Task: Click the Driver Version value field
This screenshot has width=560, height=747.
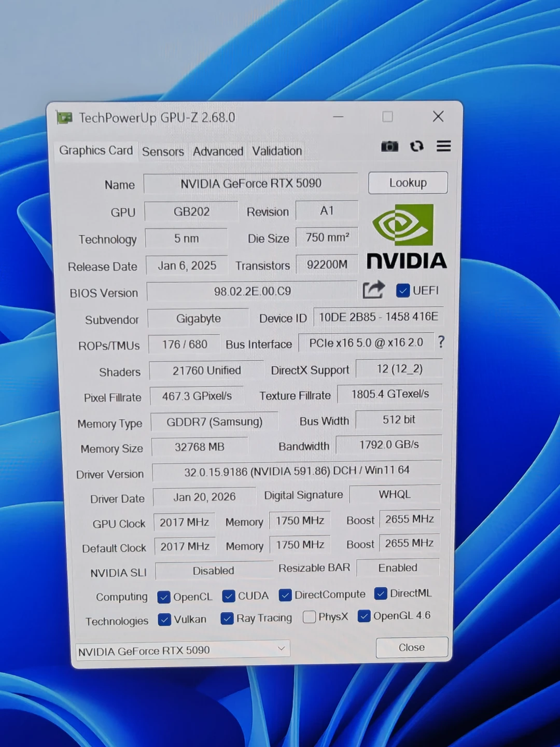Action: (x=297, y=471)
